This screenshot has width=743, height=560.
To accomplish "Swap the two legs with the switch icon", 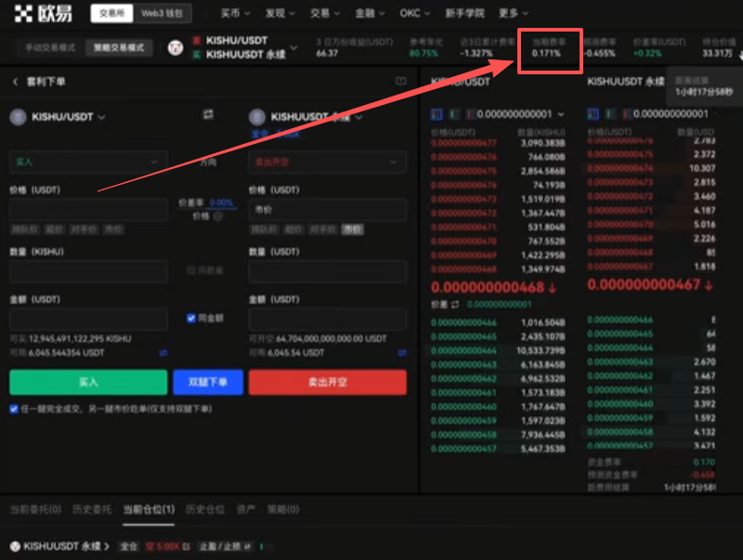I will [208, 114].
